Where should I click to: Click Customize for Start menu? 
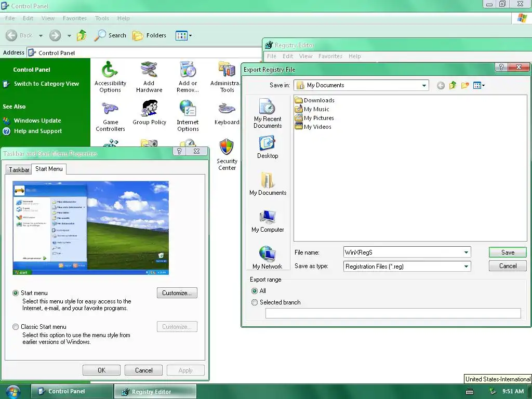coord(177,293)
